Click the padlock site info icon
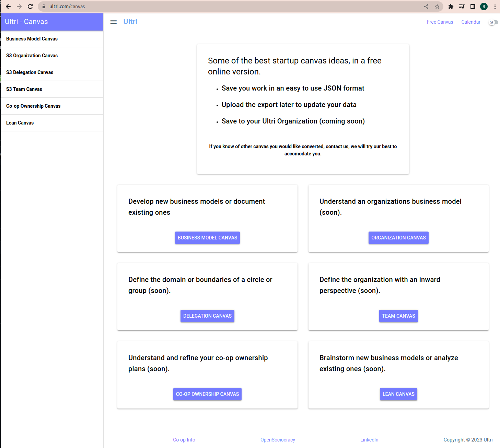The image size is (500, 448). point(44,7)
